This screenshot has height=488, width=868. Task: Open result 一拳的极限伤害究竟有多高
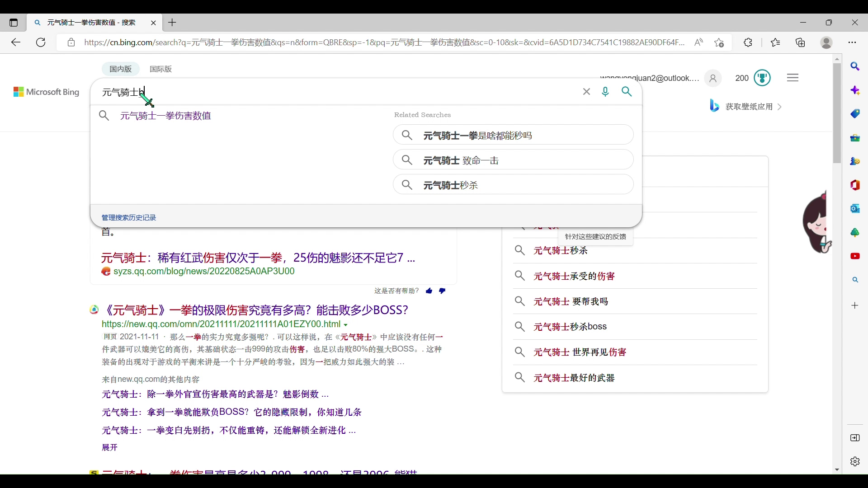click(x=255, y=310)
